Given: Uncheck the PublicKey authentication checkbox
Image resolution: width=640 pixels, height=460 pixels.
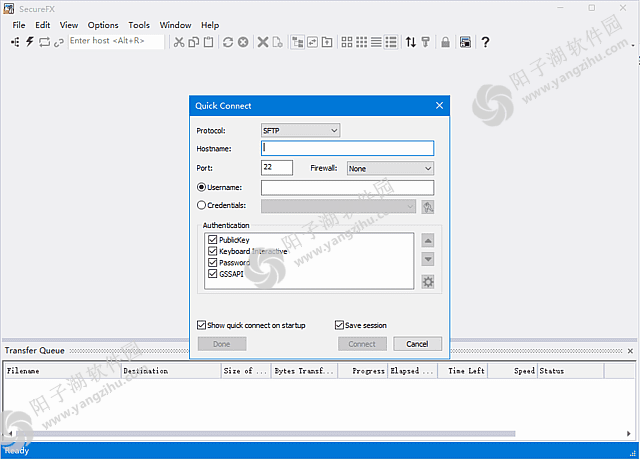Looking at the screenshot, I should click(212, 240).
